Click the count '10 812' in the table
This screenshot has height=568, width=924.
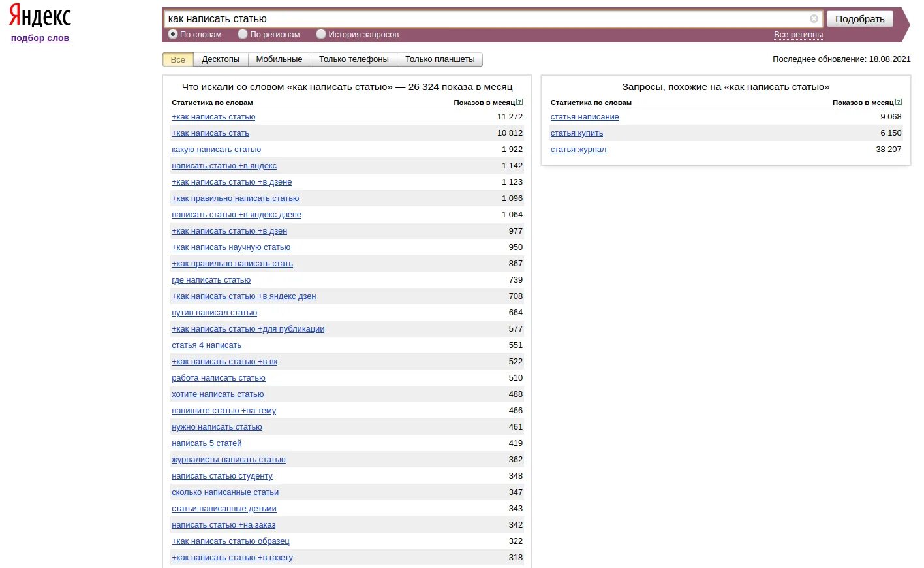(x=510, y=133)
